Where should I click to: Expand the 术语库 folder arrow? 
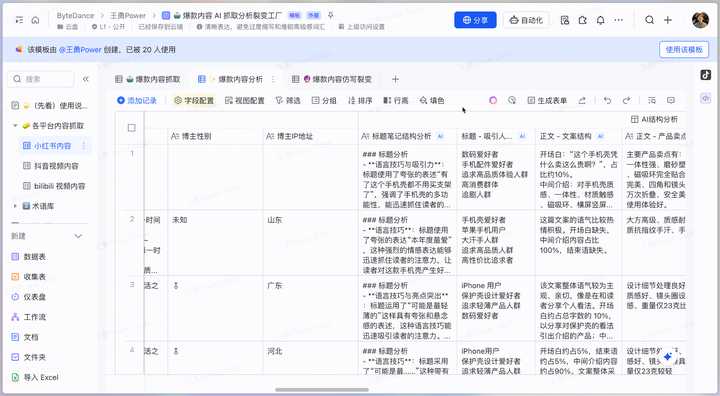pos(15,206)
